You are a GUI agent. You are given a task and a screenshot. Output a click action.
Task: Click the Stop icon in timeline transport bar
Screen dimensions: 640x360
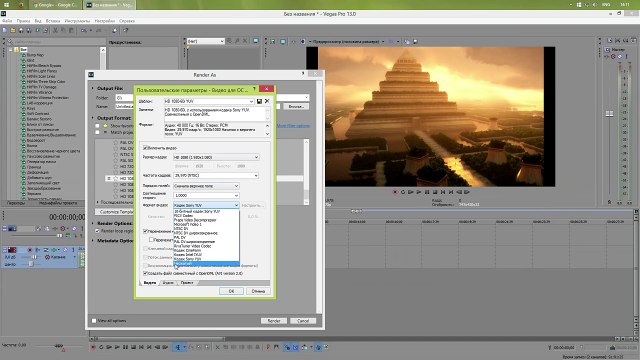133,347
